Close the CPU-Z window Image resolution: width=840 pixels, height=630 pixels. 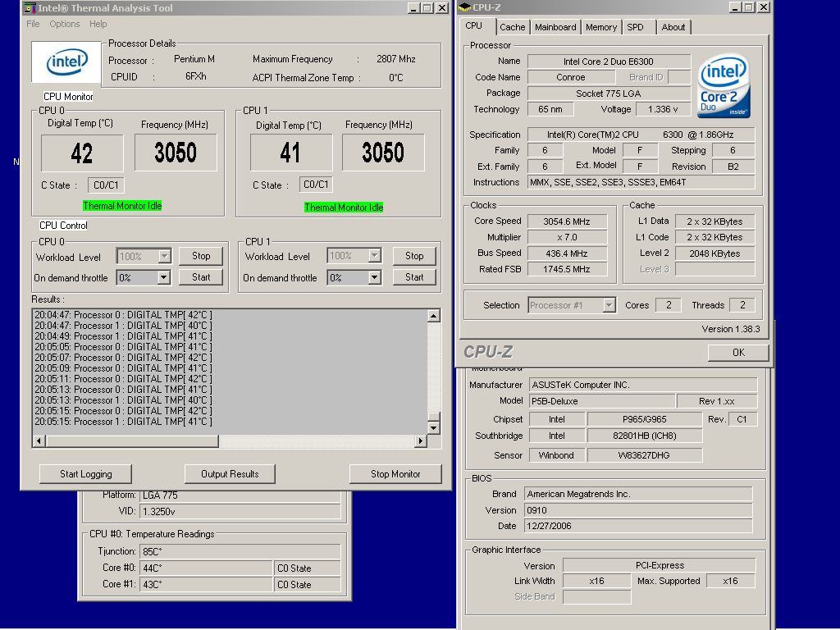(763, 7)
